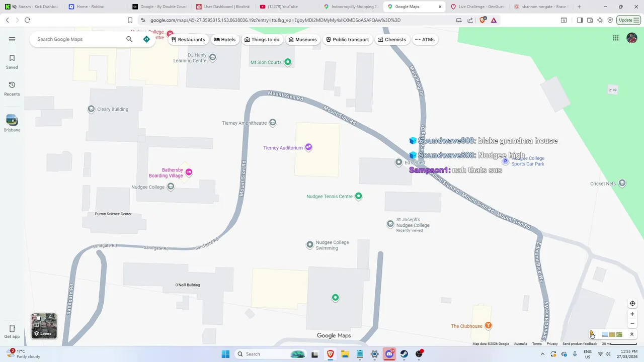Screen dimensions: 644x362
Task: Reload the page
Action: tap(27, 20)
